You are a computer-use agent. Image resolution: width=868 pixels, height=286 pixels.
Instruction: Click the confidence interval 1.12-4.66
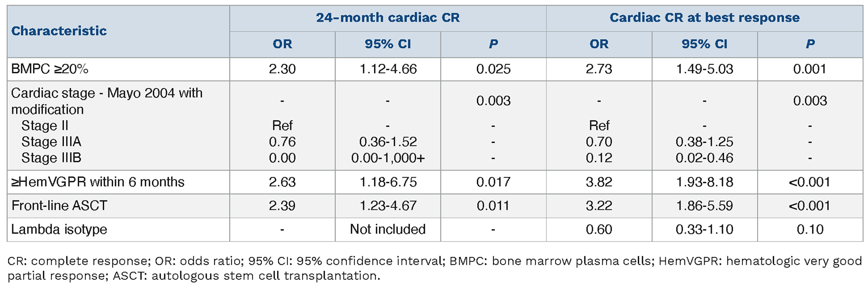388,69
